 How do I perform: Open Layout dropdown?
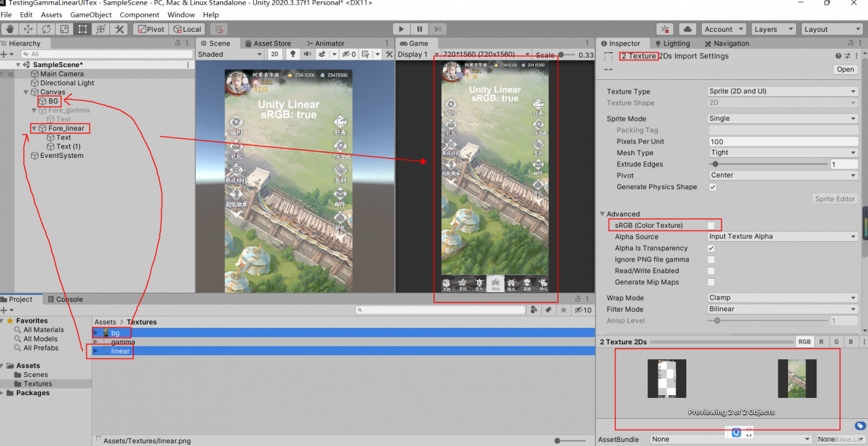[831, 29]
